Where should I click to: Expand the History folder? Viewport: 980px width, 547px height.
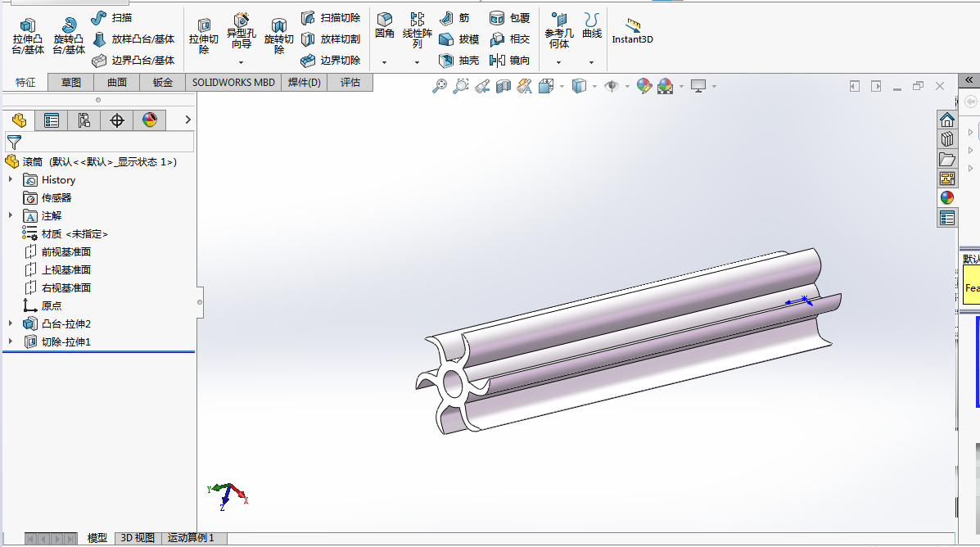(11, 179)
